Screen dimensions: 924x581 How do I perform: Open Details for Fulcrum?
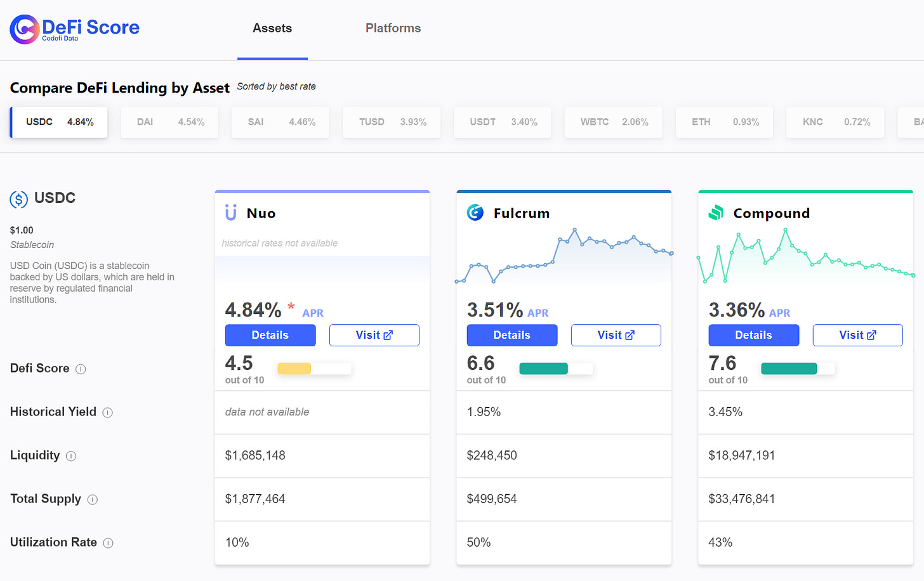tap(512, 335)
